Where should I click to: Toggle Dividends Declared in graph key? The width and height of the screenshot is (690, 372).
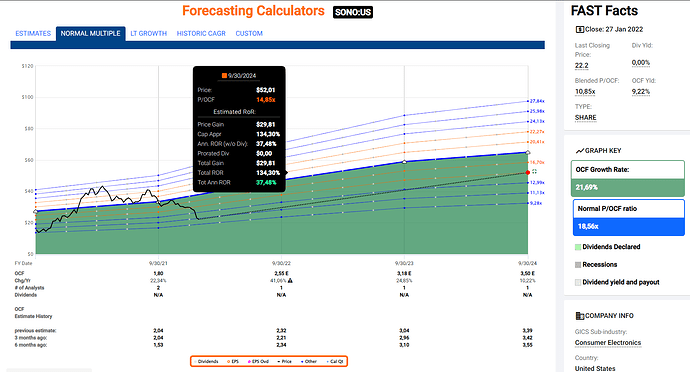point(608,247)
